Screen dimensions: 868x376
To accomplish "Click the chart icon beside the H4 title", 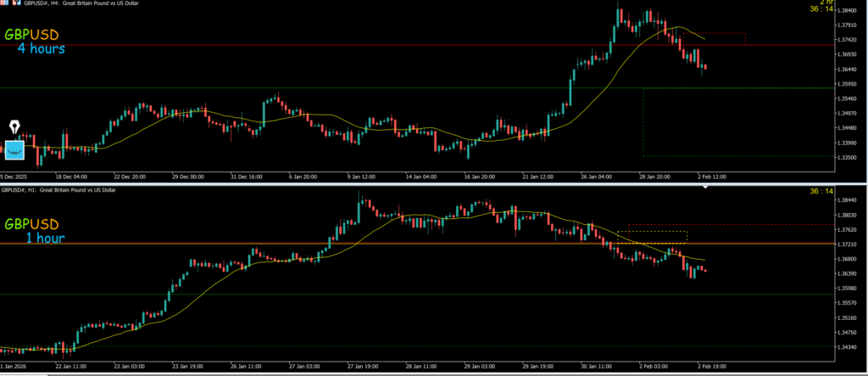I will 15,3.
